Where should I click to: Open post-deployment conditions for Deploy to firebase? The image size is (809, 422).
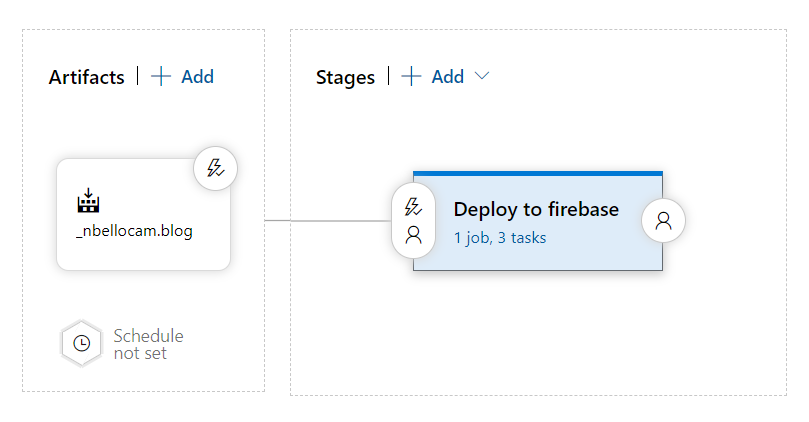point(663,221)
